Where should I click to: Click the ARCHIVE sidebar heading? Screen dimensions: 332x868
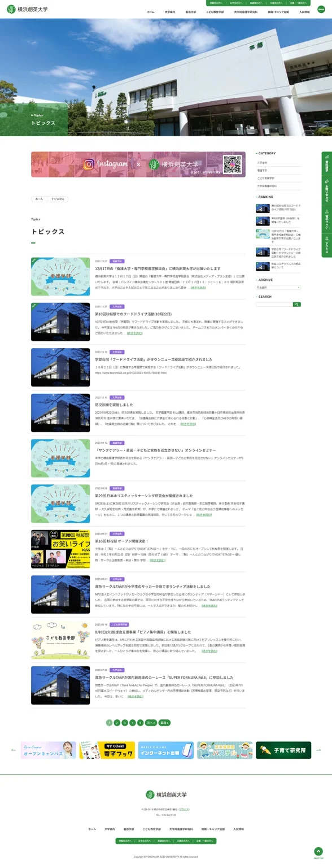[265, 280]
